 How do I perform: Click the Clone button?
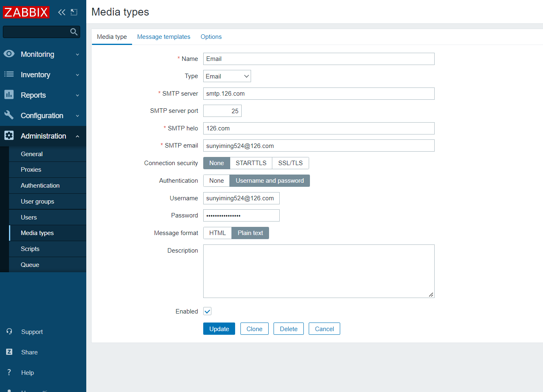254,329
